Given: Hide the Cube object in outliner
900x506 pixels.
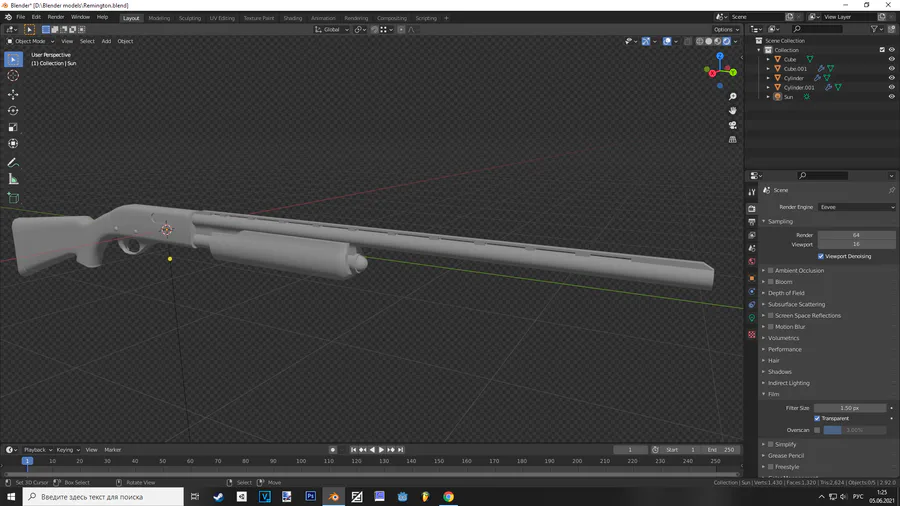Looking at the screenshot, I should 891,59.
